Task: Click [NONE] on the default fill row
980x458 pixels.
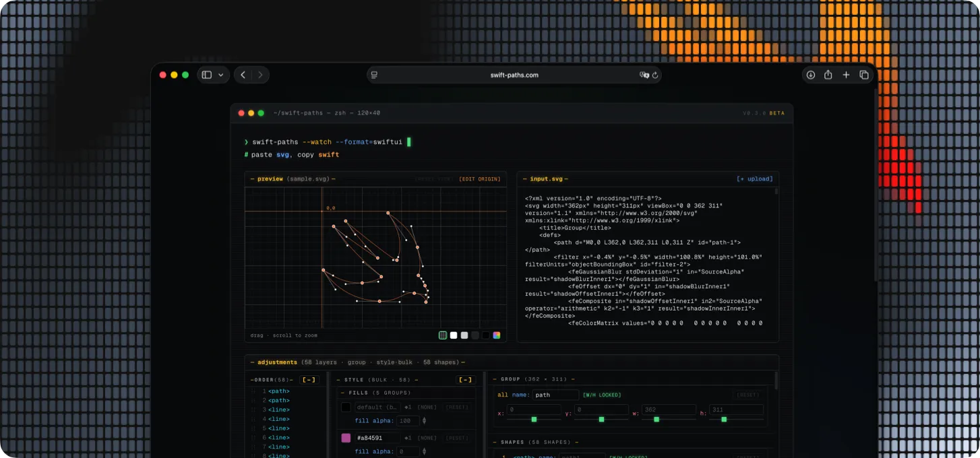Action: click(x=427, y=407)
